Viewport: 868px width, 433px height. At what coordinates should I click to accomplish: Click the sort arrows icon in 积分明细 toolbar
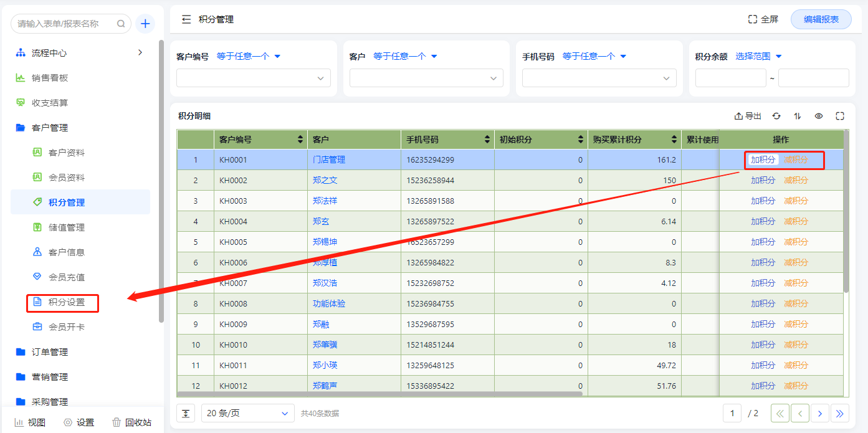(798, 116)
